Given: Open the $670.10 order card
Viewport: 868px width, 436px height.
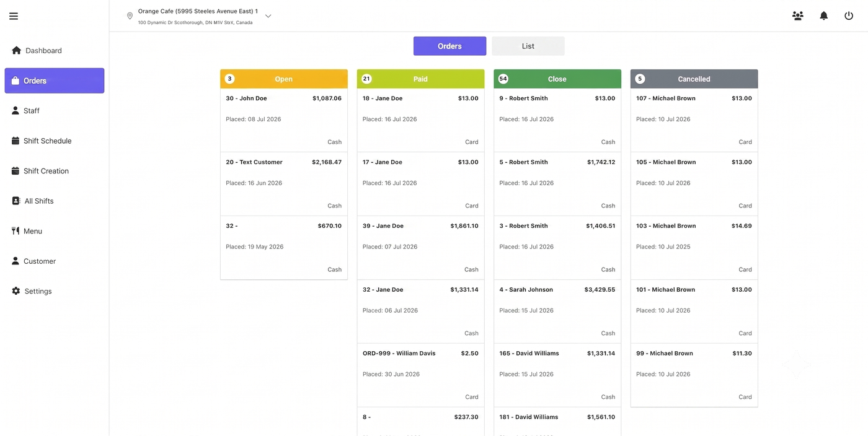Looking at the screenshot, I should tap(284, 248).
